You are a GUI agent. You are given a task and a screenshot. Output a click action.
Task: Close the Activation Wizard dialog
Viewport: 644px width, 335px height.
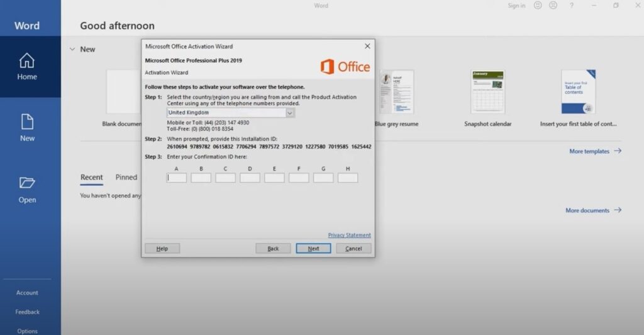click(x=367, y=46)
